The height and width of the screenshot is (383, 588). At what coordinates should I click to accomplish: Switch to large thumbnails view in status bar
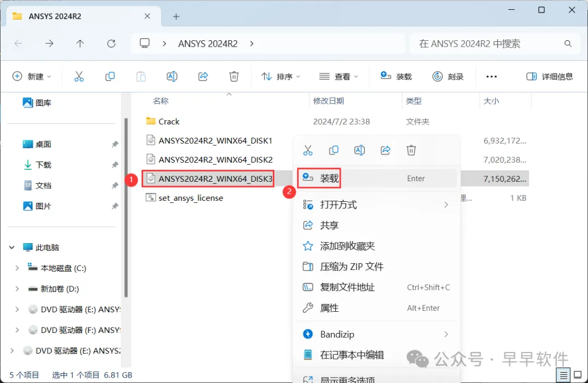pyautogui.click(x=578, y=375)
